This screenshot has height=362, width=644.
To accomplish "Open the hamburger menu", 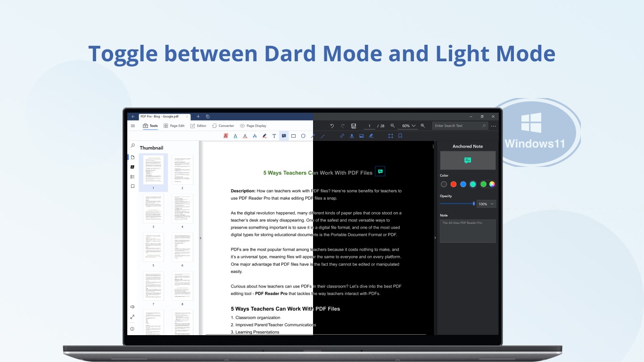I will tap(133, 126).
